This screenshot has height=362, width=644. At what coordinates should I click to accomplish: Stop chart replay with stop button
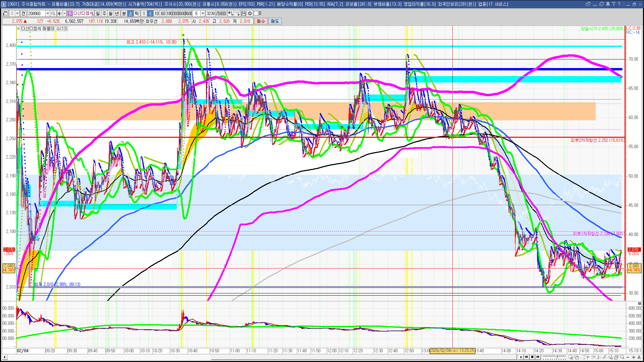pos(532,357)
